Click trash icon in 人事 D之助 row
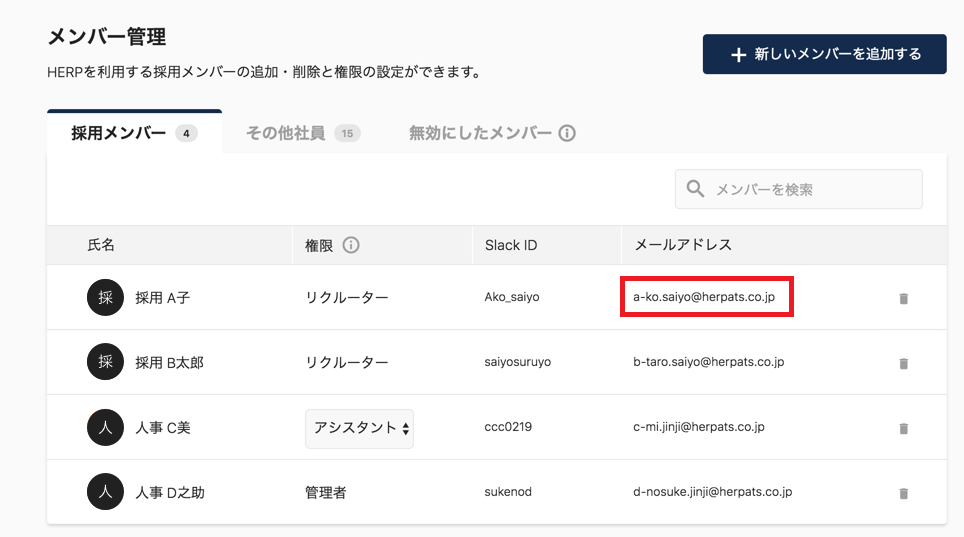This screenshot has height=537, width=964. point(904,493)
